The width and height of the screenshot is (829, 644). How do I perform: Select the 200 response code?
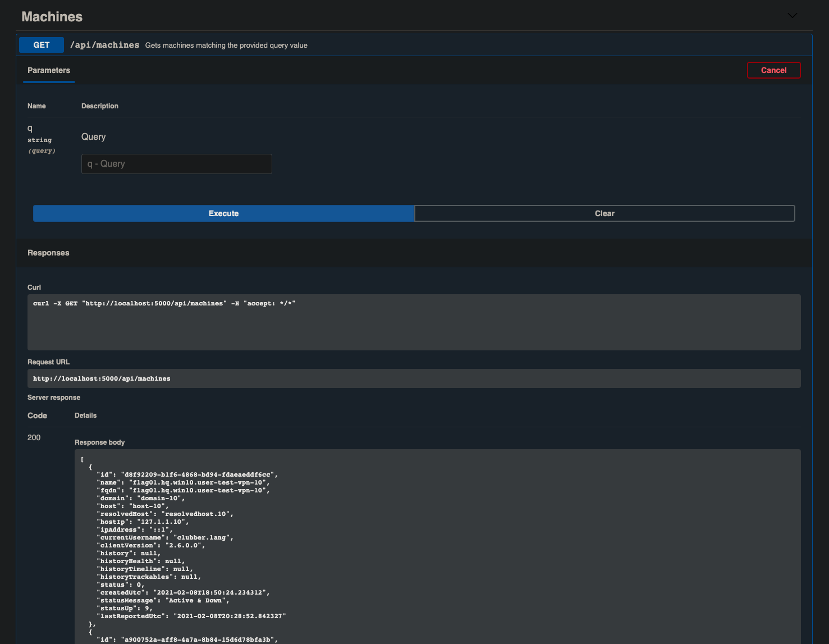point(34,437)
